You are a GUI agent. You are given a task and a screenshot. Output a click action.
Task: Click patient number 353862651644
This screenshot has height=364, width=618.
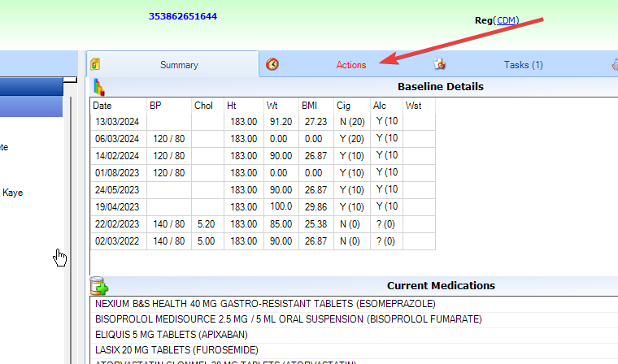[x=183, y=16]
